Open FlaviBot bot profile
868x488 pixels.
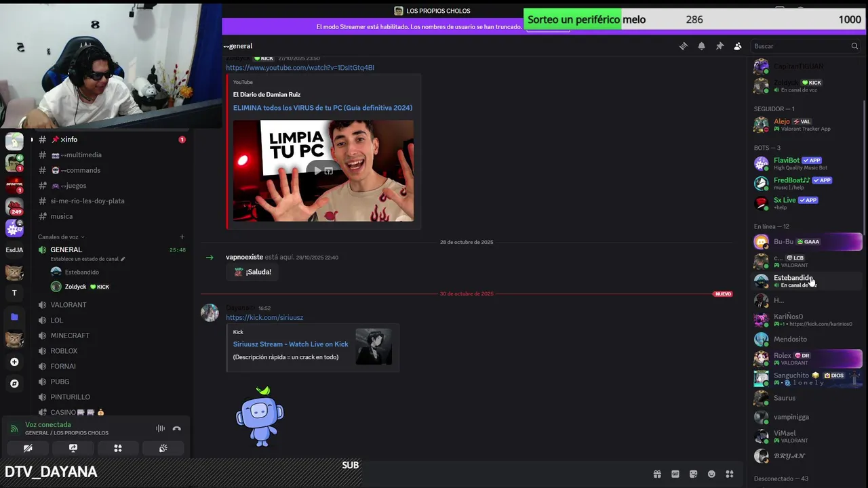806,163
